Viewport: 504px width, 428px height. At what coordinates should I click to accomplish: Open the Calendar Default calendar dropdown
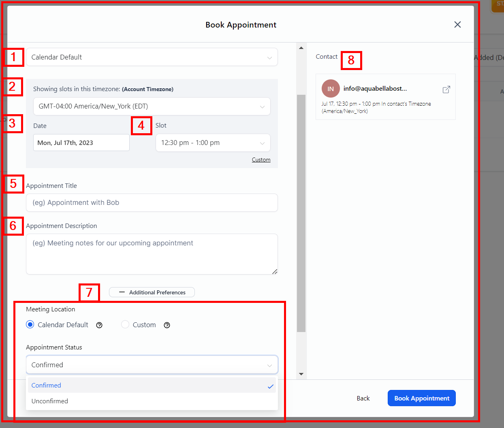152,57
